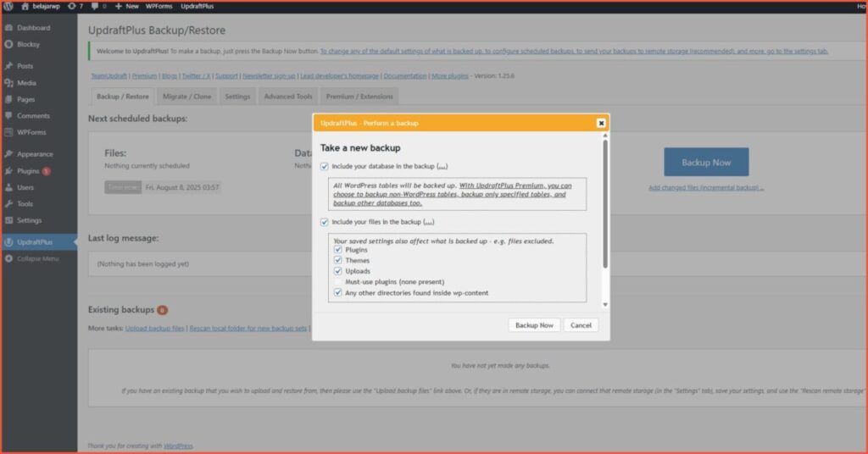Screen dimensions: 868x454
Task: Close the Perform a backup dialog
Action: coord(601,124)
